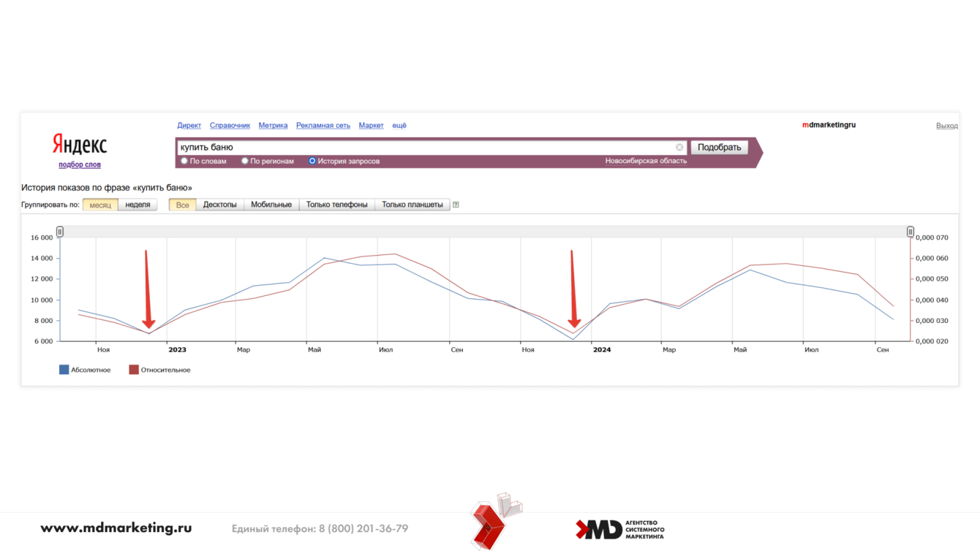Image resolution: width=980 pixels, height=551 pixels.
Task: Click the «14 000» value on the left axis
Action: pyautogui.click(x=42, y=259)
